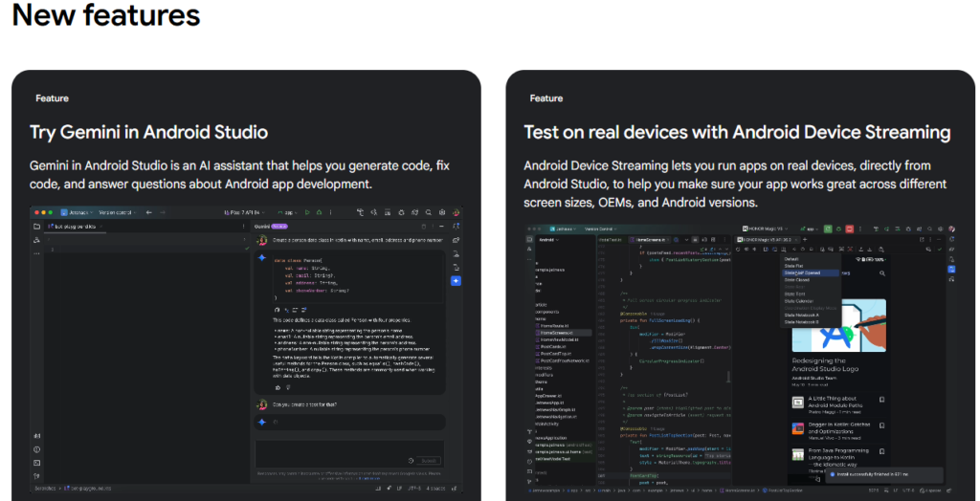
Task: Click the plus icon to add a device tab
Action: pos(805,240)
